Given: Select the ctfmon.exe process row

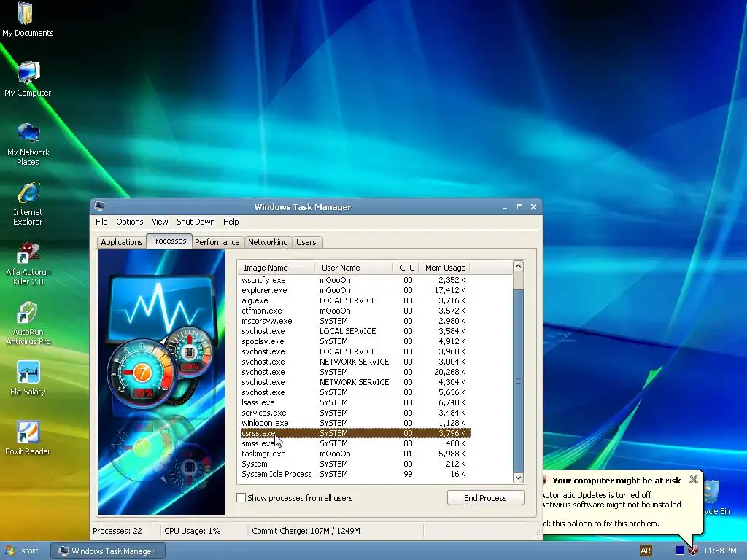Looking at the screenshot, I should coord(354,311).
